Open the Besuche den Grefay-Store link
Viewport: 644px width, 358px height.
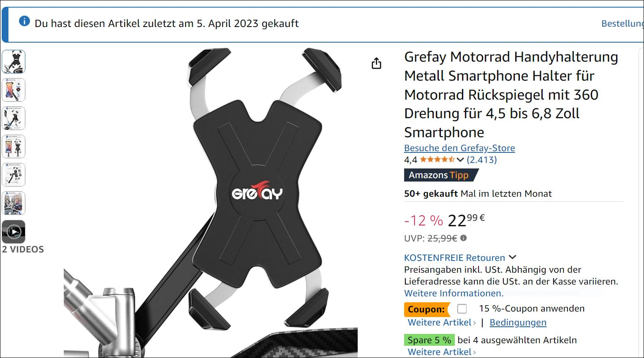[x=459, y=148]
